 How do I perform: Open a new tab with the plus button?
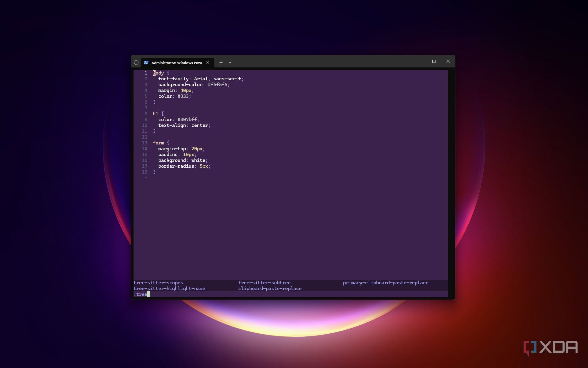(221, 63)
